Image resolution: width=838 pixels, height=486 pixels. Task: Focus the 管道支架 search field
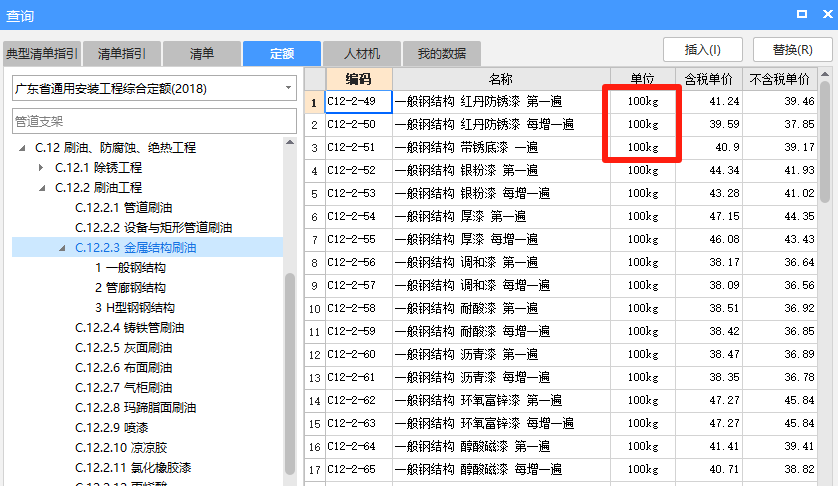(154, 121)
